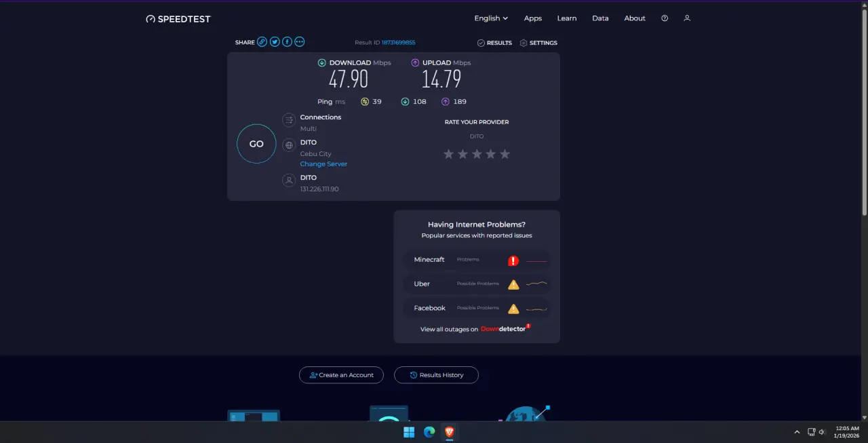Click the upload arrow icon
The height and width of the screenshot is (443, 868).
[415, 62]
